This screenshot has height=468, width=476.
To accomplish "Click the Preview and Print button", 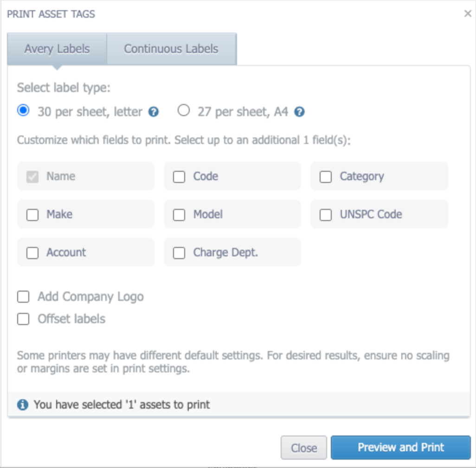I will (x=401, y=447).
